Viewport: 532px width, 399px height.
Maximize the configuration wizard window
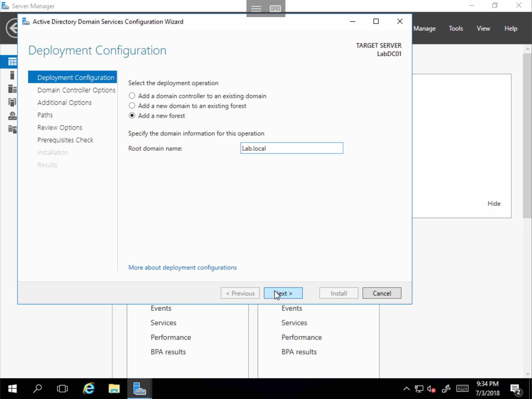[x=376, y=21]
